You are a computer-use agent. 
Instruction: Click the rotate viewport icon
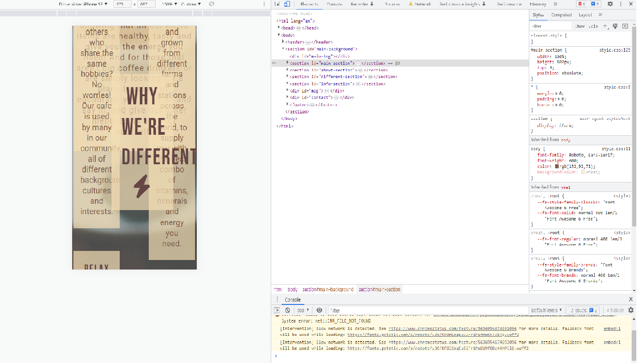click(211, 4)
